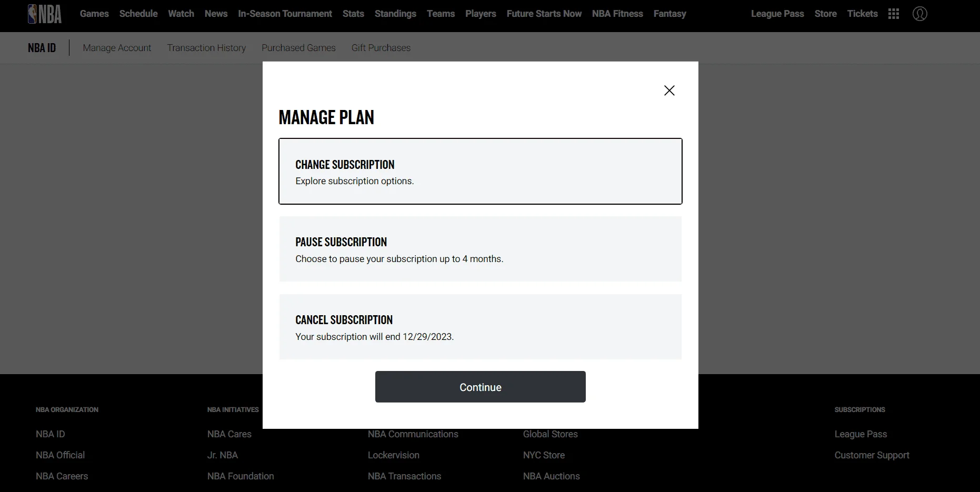Open NBA Careers footer link
This screenshot has height=492, width=980.
point(62,476)
